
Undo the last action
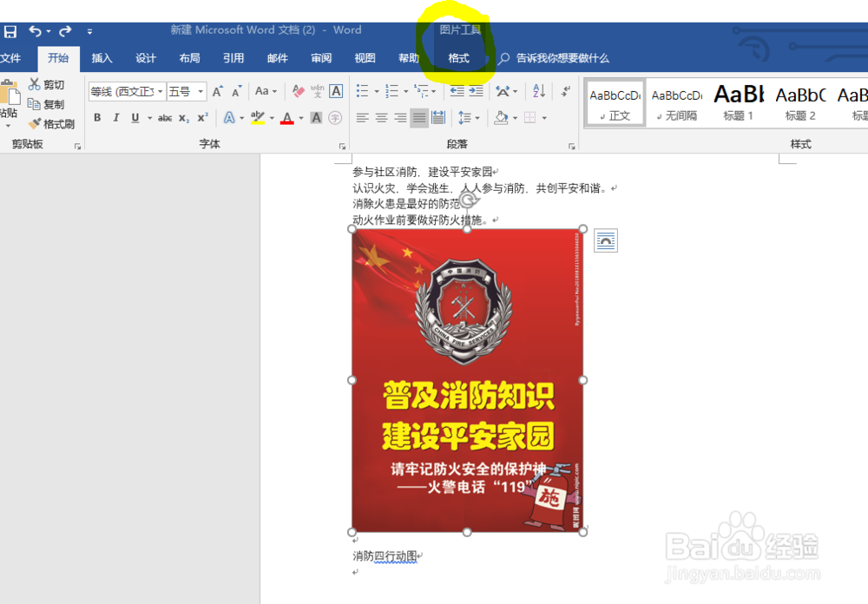click(x=35, y=31)
